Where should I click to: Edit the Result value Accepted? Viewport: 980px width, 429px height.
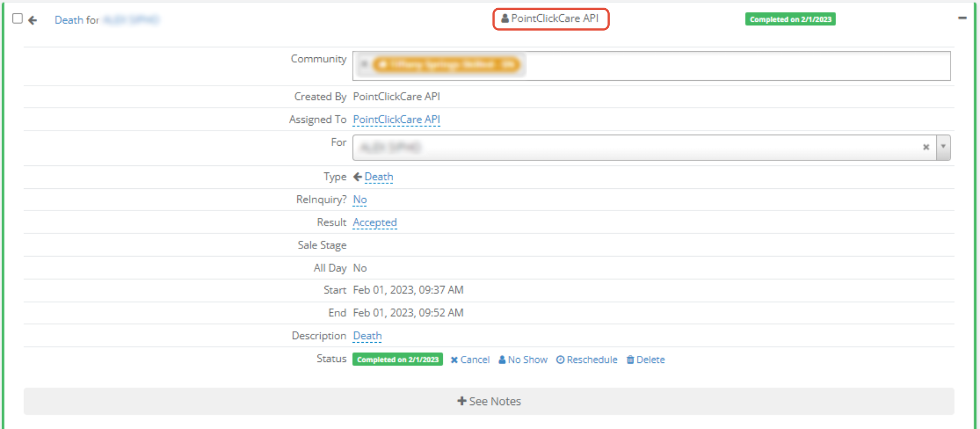tap(375, 223)
